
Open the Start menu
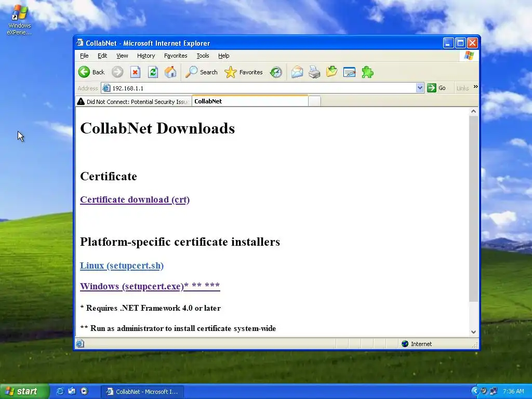coord(24,391)
